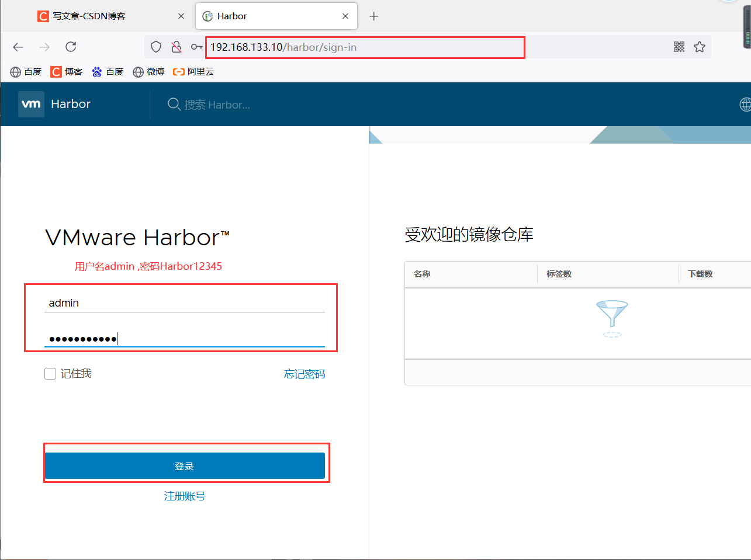
Task: Click the browser Forward arrow
Action: [x=44, y=47]
